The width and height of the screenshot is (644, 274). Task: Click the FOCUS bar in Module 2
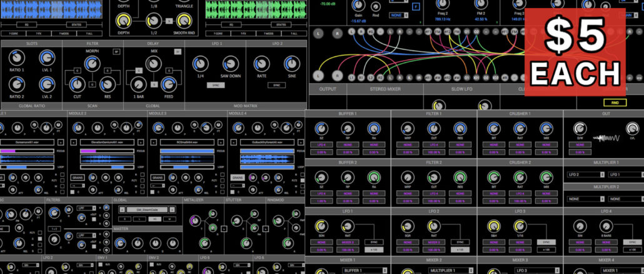pos(107,151)
